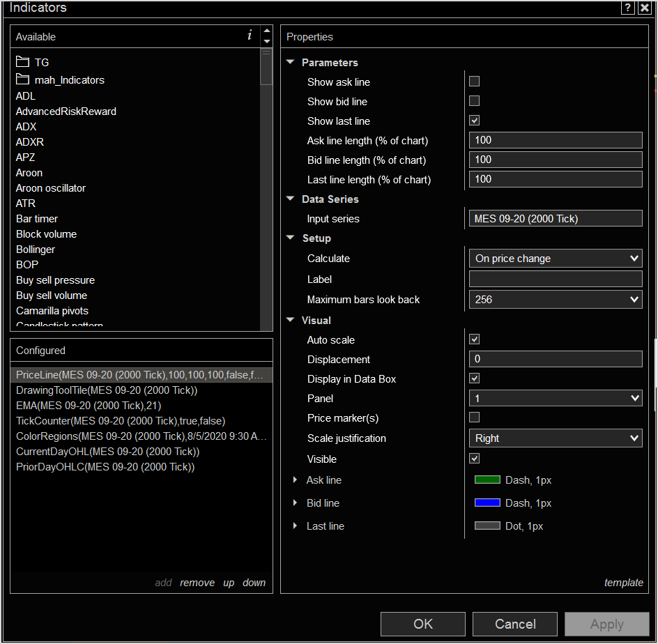Open Maximum bars look back dropdown
Viewport: 658px width, 644px height.
[556, 300]
